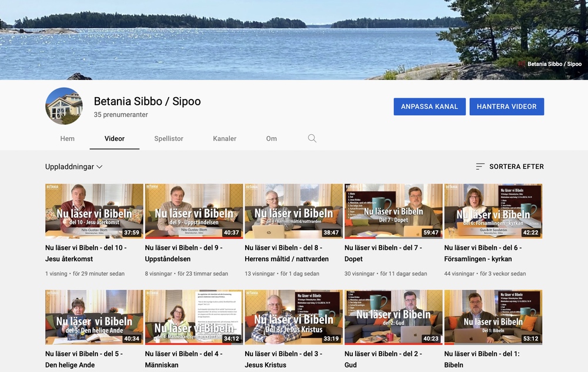
Task: Expand the Uppladdningar dropdown
Action: point(74,167)
